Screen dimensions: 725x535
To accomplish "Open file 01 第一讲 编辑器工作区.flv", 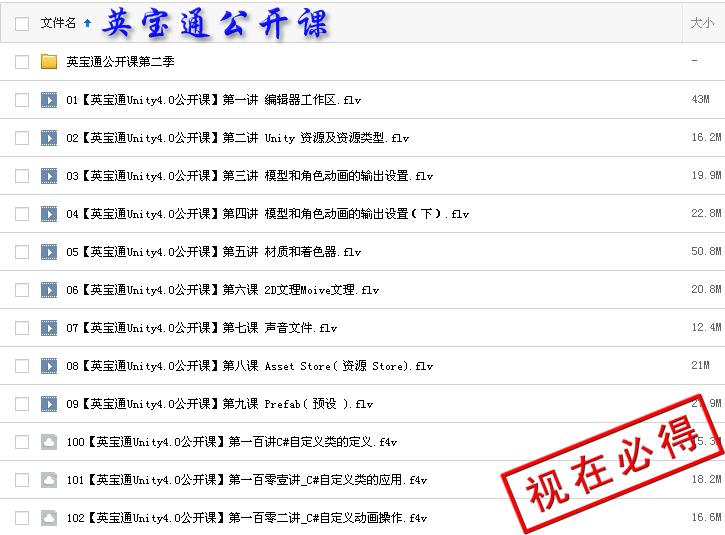I will point(214,100).
